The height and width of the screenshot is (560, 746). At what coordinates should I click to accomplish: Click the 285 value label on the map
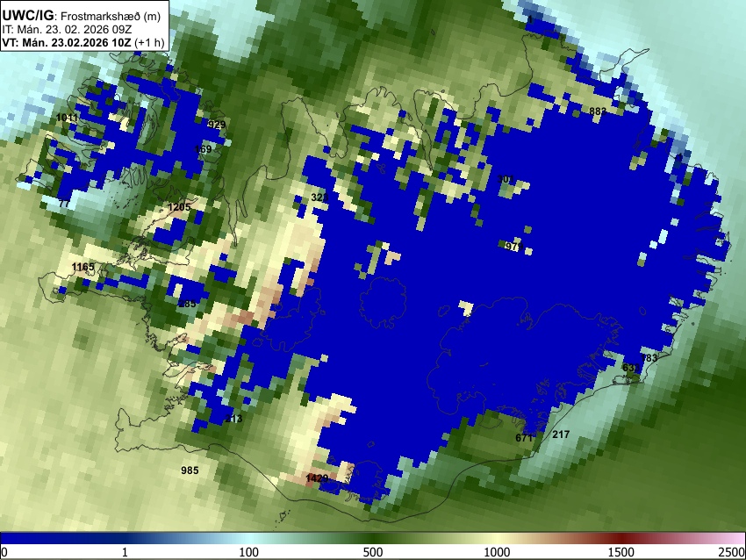[x=188, y=304]
